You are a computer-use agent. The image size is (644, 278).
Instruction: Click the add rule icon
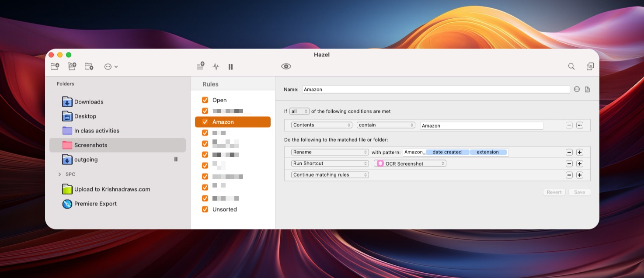200,66
